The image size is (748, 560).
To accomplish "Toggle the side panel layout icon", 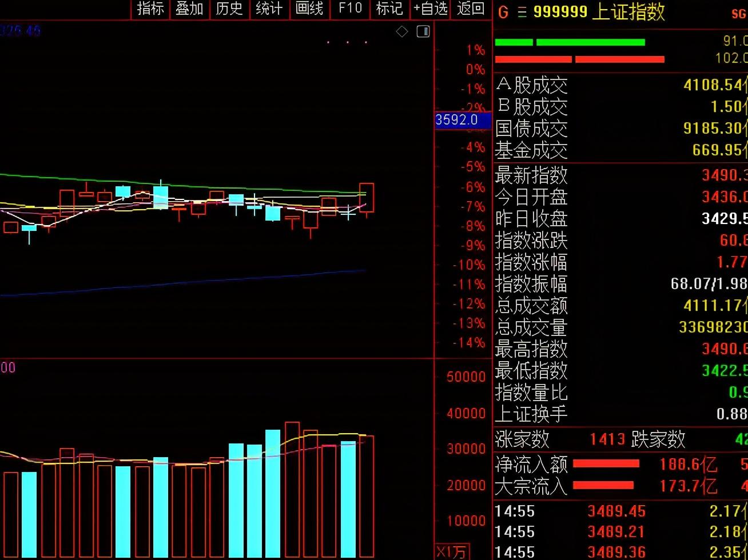I will [423, 31].
